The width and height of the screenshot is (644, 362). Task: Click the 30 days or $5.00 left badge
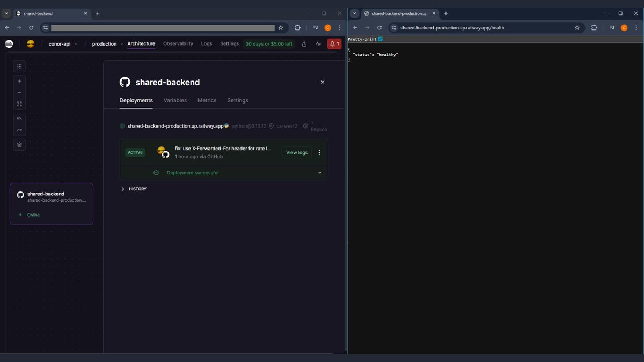click(269, 44)
